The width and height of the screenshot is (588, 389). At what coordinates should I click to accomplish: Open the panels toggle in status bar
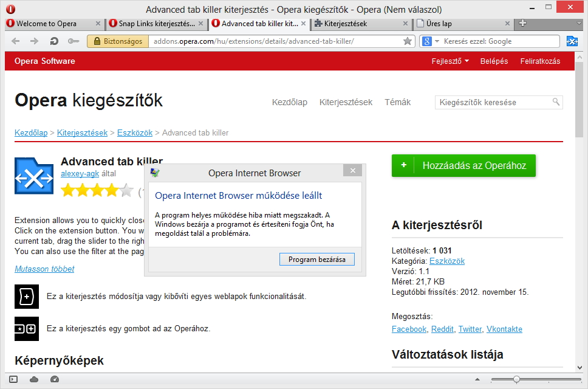(x=13, y=379)
